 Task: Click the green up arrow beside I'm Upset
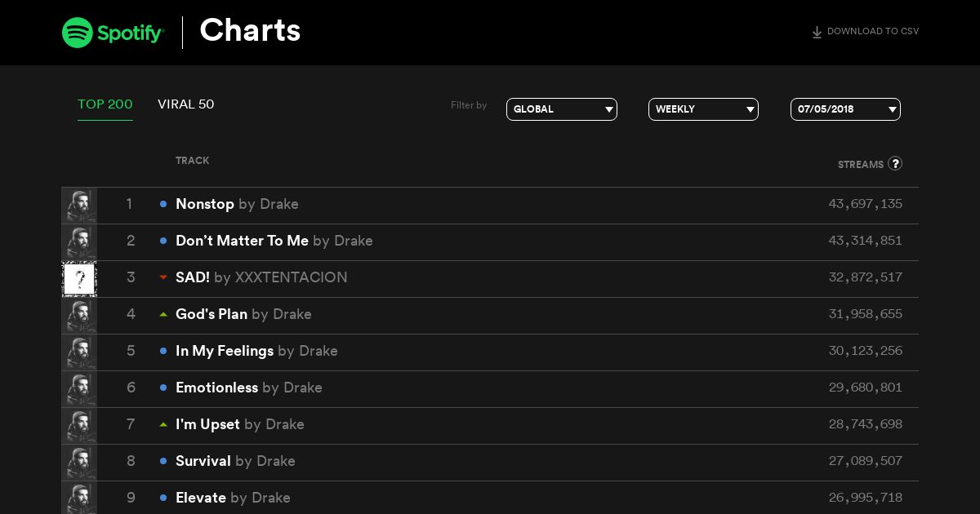click(163, 424)
